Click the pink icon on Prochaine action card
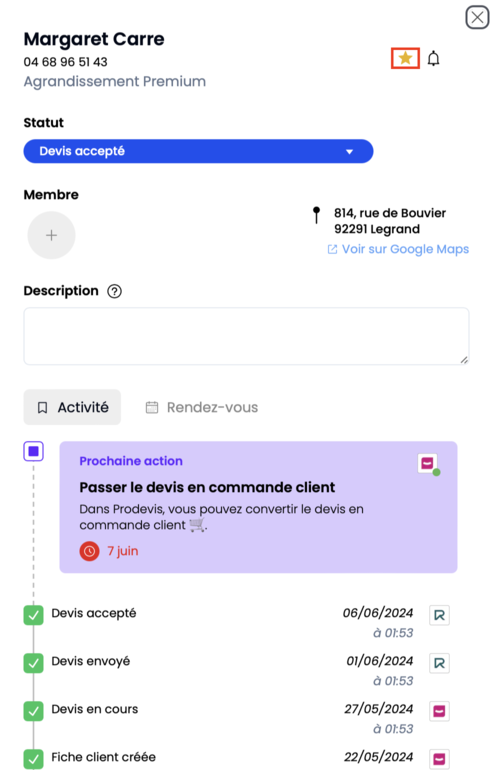497x770 pixels. click(x=427, y=463)
